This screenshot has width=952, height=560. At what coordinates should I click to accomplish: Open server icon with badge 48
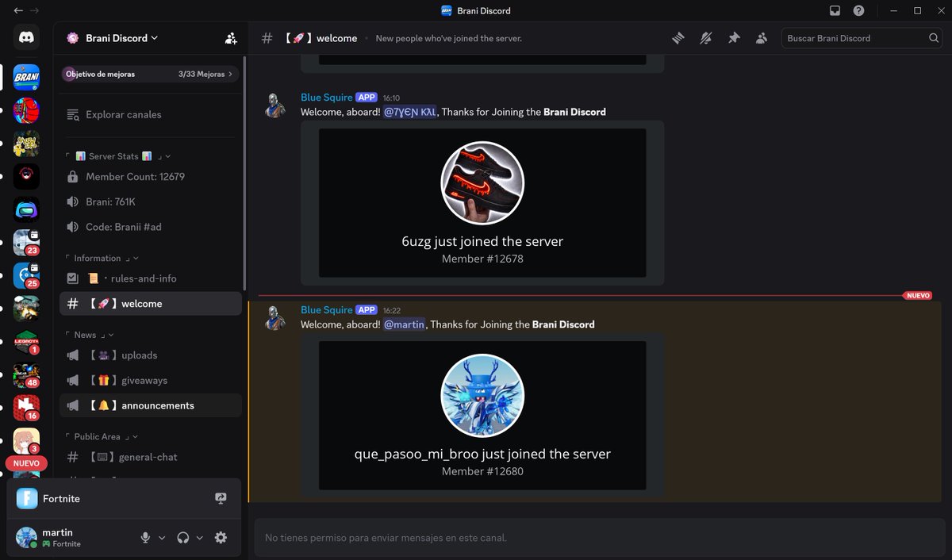(x=26, y=375)
